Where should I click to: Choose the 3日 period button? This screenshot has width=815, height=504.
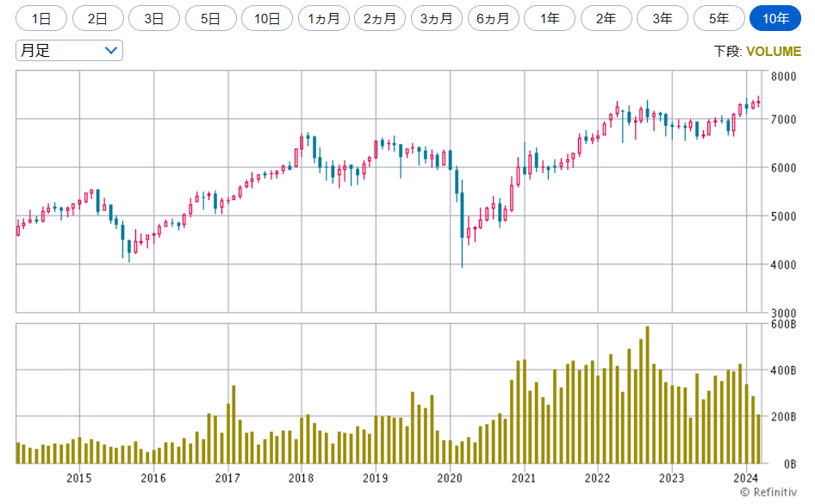click(x=154, y=18)
